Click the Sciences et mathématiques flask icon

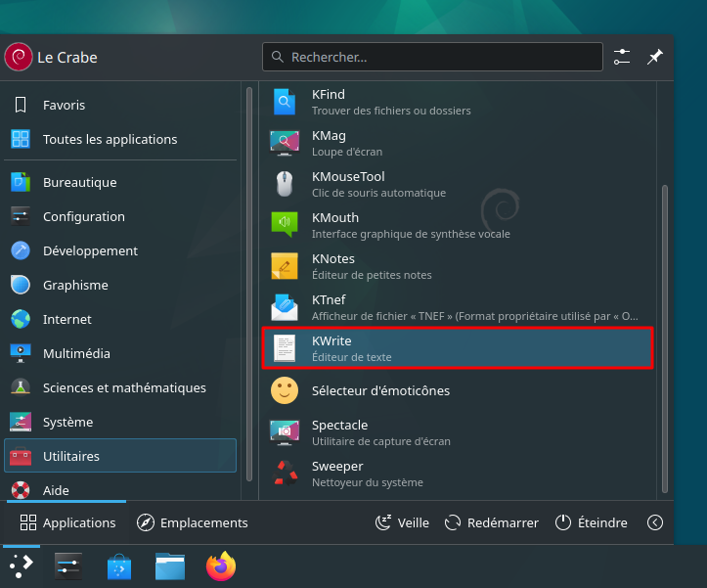click(x=21, y=387)
